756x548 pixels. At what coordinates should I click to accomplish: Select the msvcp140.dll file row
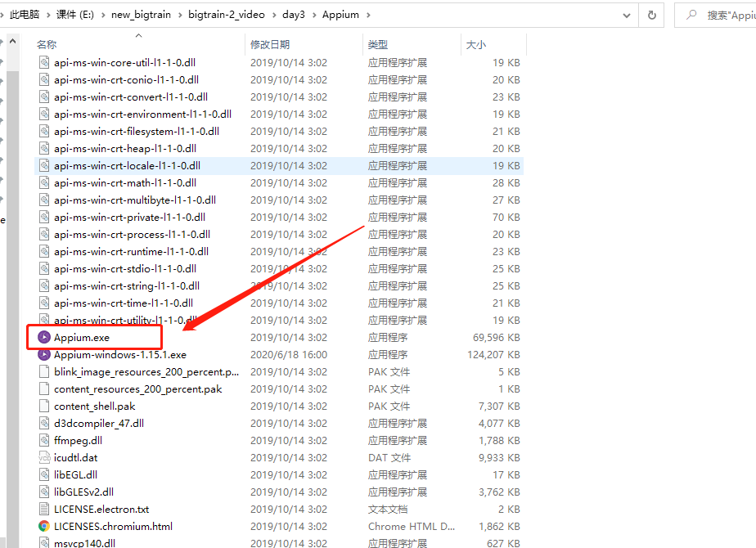pos(279,543)
